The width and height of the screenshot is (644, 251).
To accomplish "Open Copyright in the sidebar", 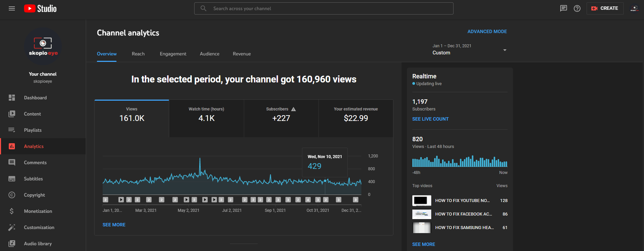I will point(34,195).
